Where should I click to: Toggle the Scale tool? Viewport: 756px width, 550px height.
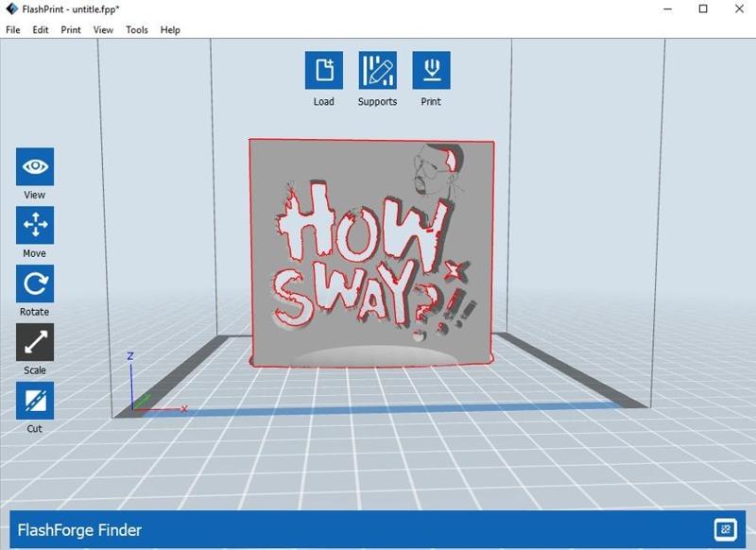[35, 342]
